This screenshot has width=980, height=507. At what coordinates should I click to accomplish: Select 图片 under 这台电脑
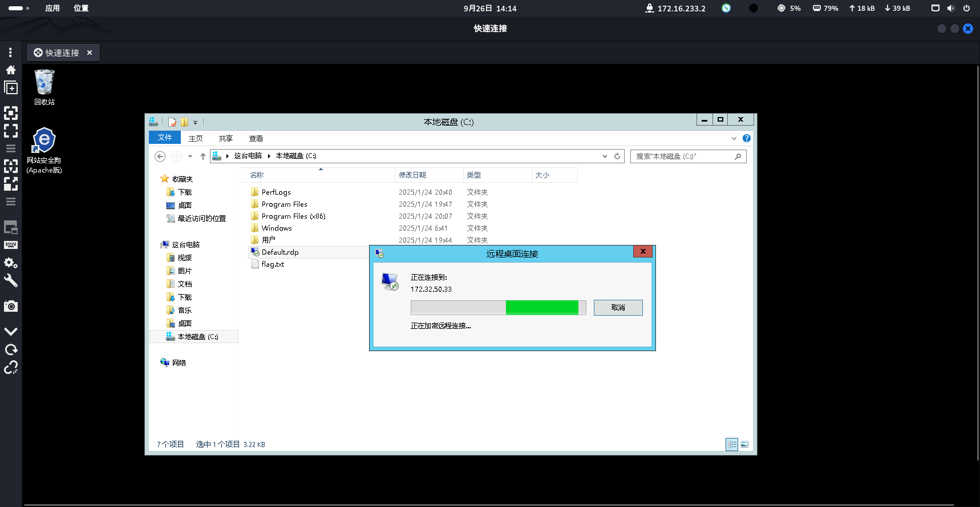(x=185, y=271)
